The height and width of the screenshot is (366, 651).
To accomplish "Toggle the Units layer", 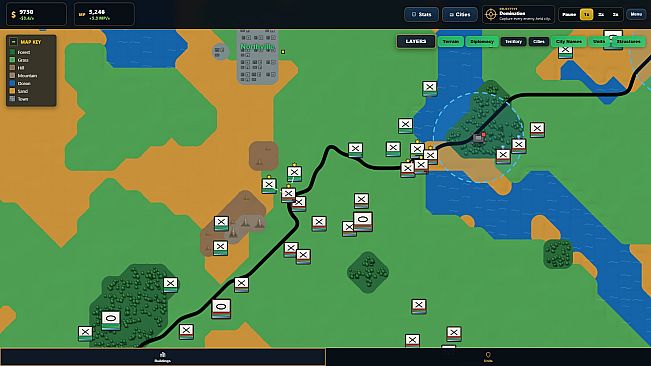I will (x=599, y=41).
